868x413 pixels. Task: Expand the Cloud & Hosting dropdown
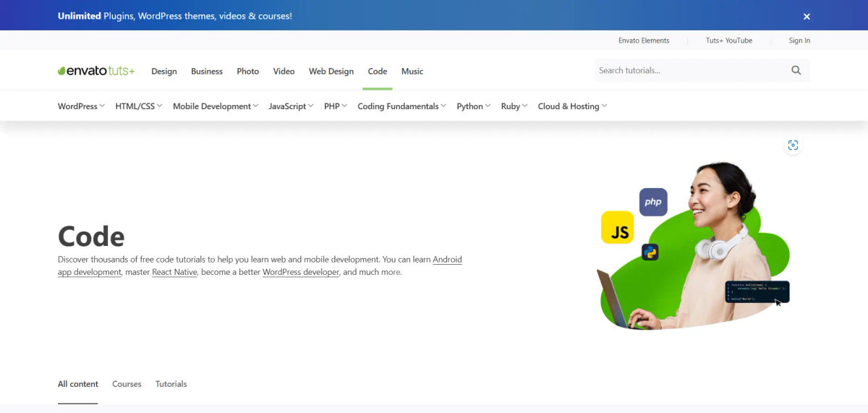pos(572,106)
